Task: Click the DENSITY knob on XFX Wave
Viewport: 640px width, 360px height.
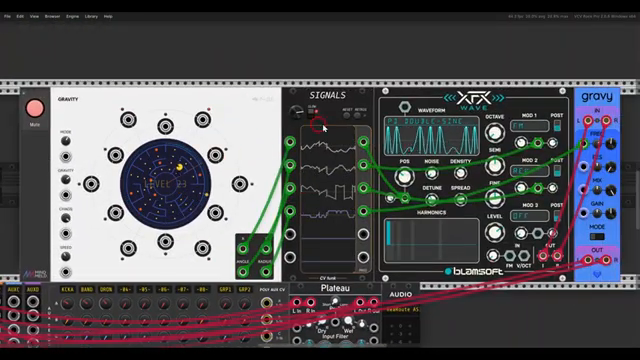Action: 460,173
